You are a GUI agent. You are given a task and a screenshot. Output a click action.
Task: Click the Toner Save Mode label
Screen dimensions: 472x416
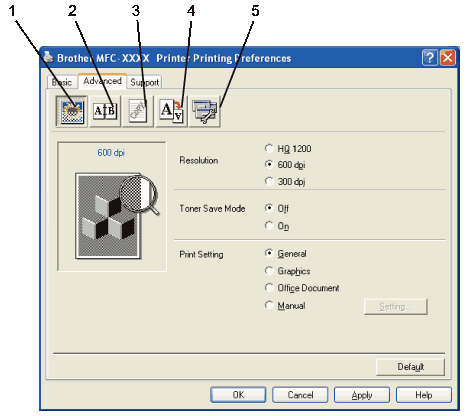point(212,209)
